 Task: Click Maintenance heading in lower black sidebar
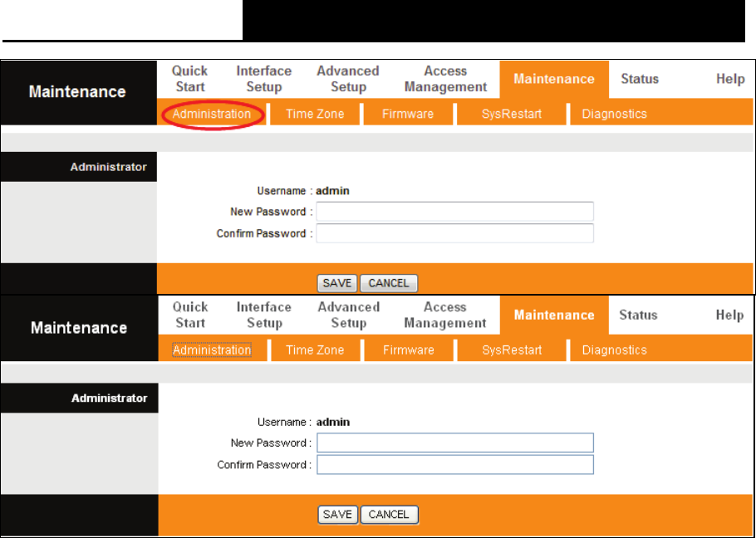click(79, 327)
